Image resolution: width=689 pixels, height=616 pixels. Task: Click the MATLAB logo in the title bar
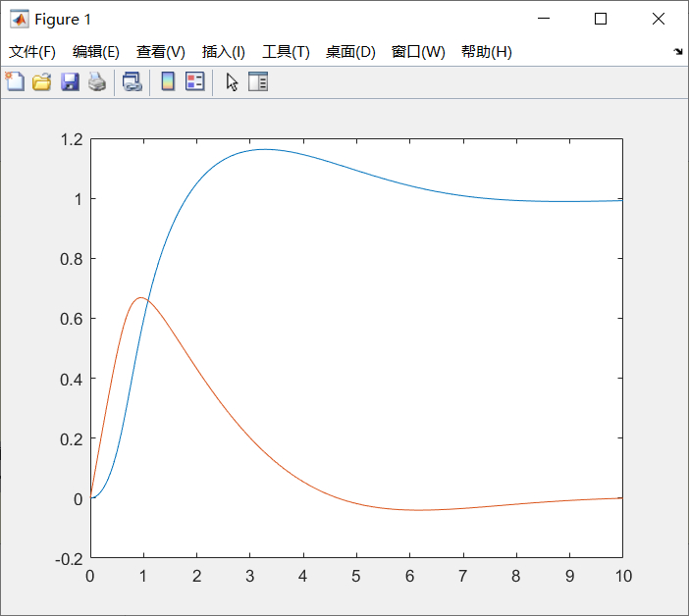[x=20, y=19]
